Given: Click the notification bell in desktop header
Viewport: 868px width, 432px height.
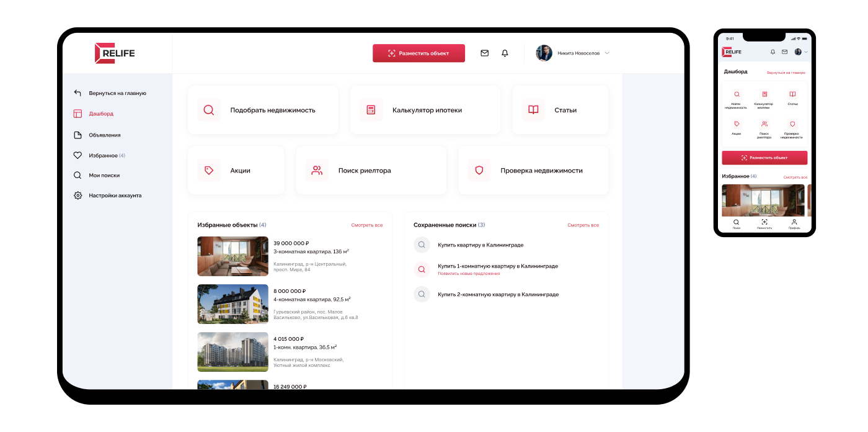Looking at the screenshot, I should tap(505, 53).
